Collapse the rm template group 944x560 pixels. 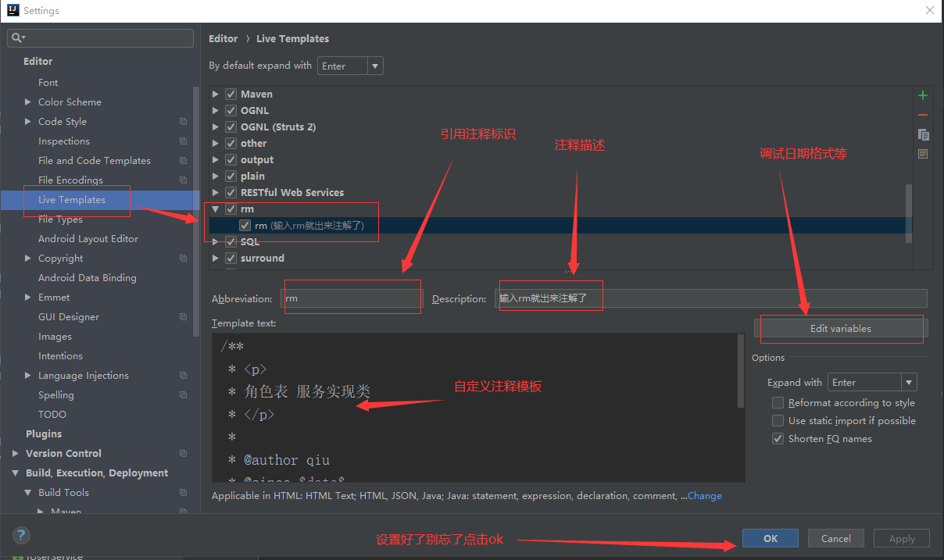tap(216, 209)
